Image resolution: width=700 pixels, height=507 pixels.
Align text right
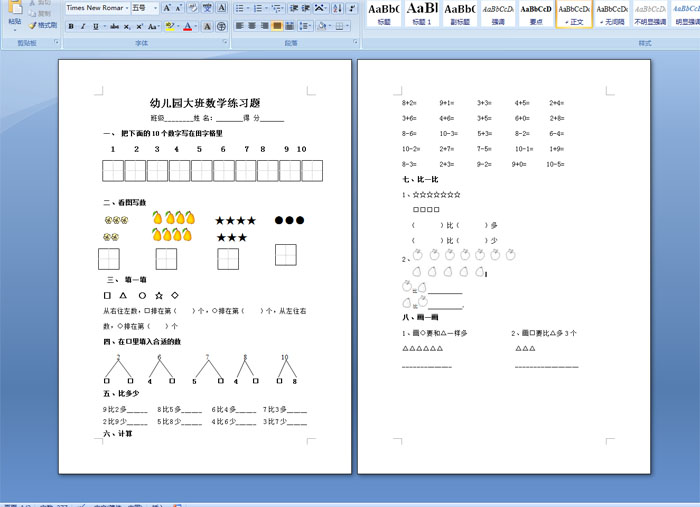tap(265, 27)
